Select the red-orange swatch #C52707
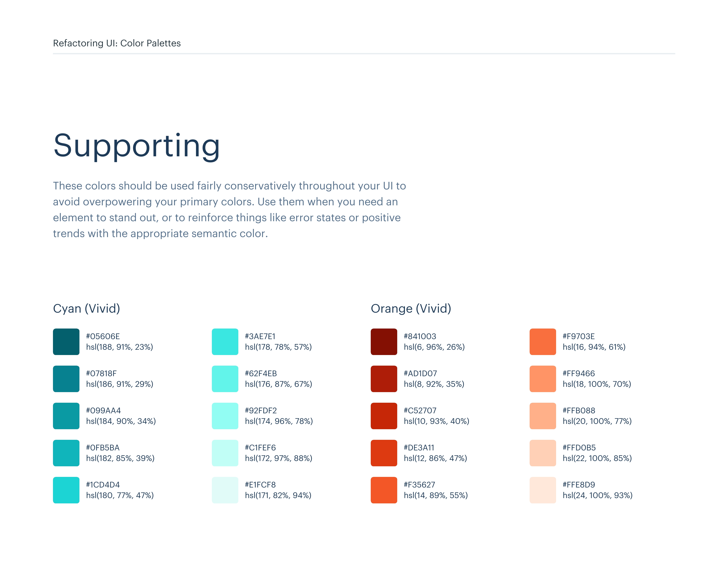 point(384,416)
